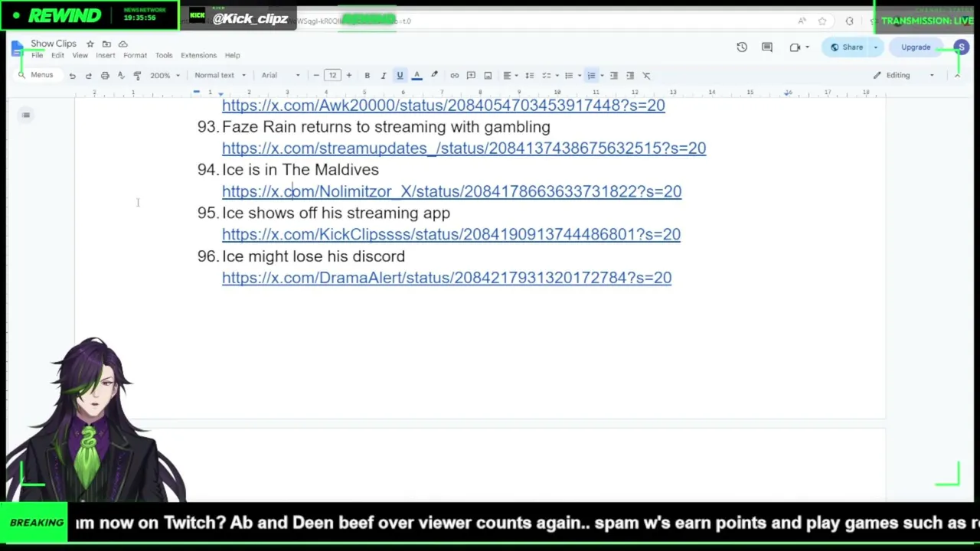This screenshot has width=980, height=551.
Task: Collapse the toolbar with the chevron
Action: (957, 75)
